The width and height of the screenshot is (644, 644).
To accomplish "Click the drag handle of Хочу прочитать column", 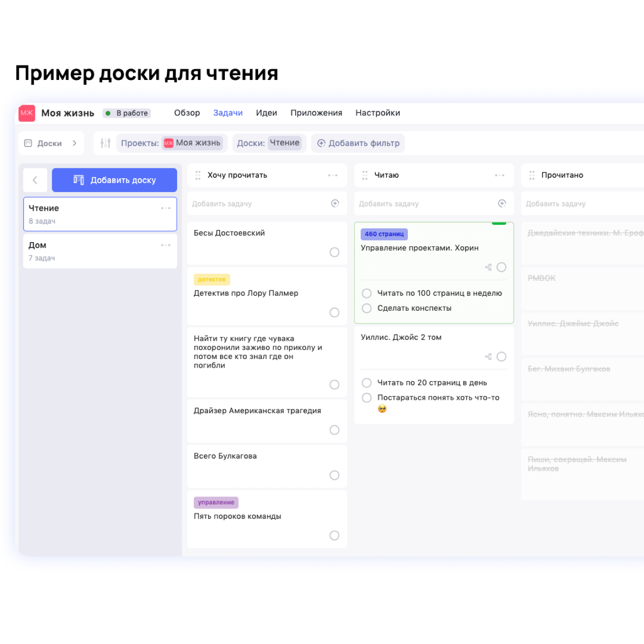I will 198,175.
